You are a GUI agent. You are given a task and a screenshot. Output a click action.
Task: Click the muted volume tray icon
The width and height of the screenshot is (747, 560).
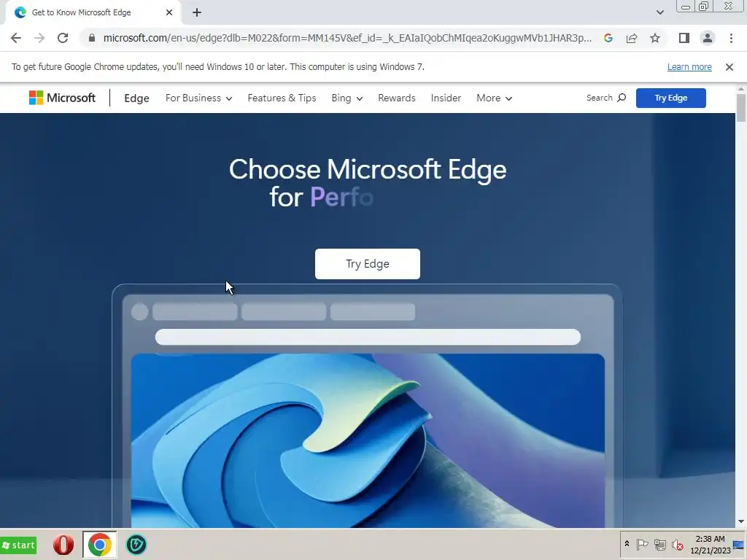click(x=677, y=544)
